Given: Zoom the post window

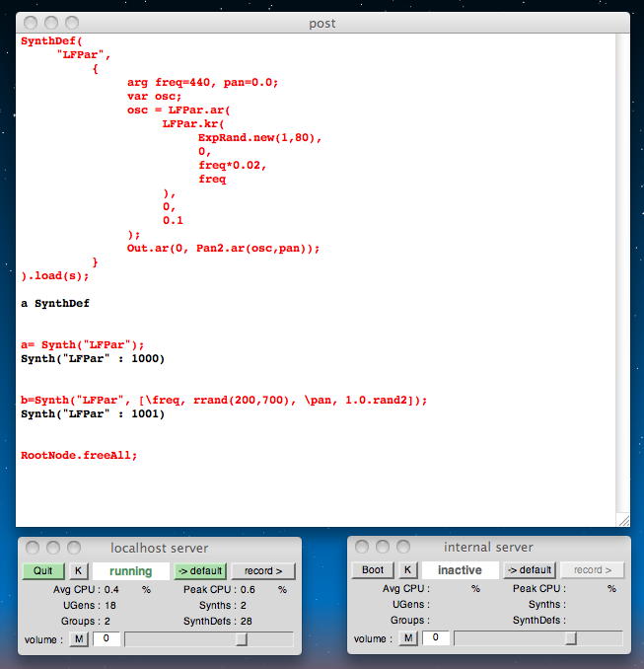Looking at the screenshot, I should [x=72, y=22].
